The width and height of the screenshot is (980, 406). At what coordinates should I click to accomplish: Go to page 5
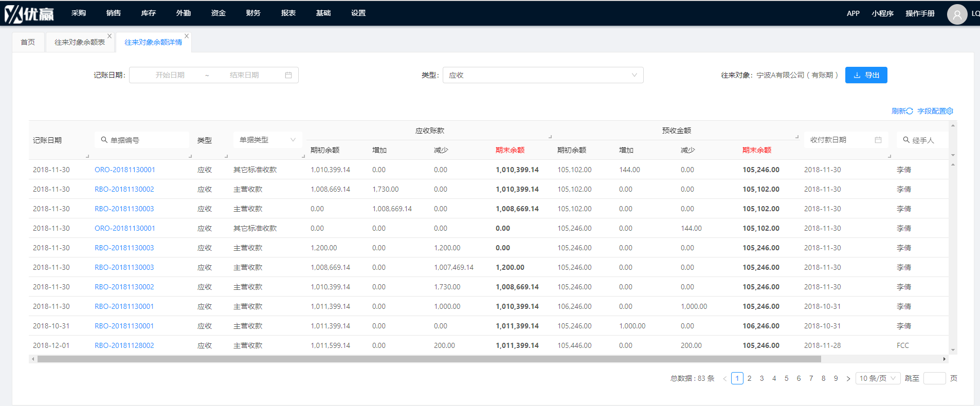pyautogui.click(x=787, y=379)
